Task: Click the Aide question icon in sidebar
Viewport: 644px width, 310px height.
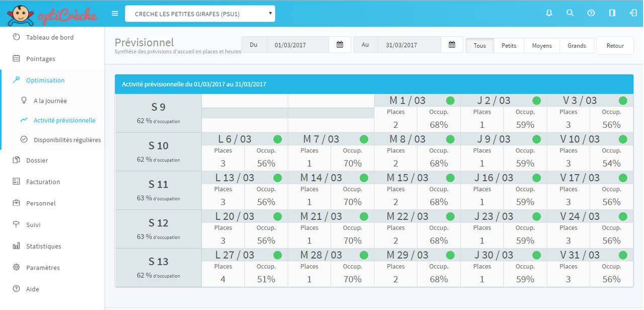Action: tap(16, 289)
